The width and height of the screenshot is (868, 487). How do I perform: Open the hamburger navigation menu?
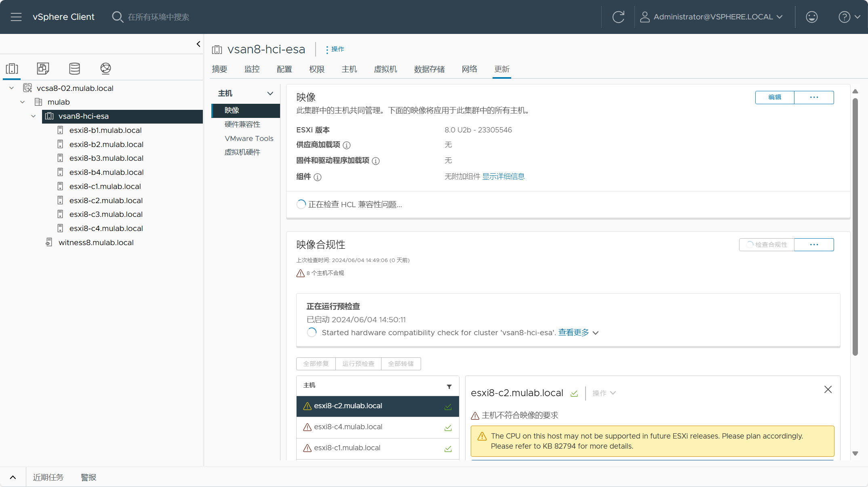(x=16, y=17)
